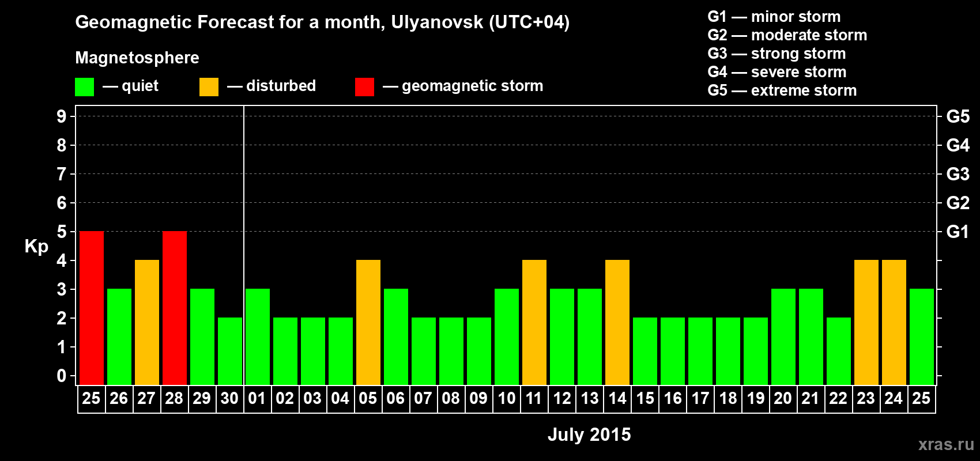Image resolution: width=980 pixels, height=461 pixels.
Task: Click the Magnetosphere heading
Action: [x=137, y=58]
